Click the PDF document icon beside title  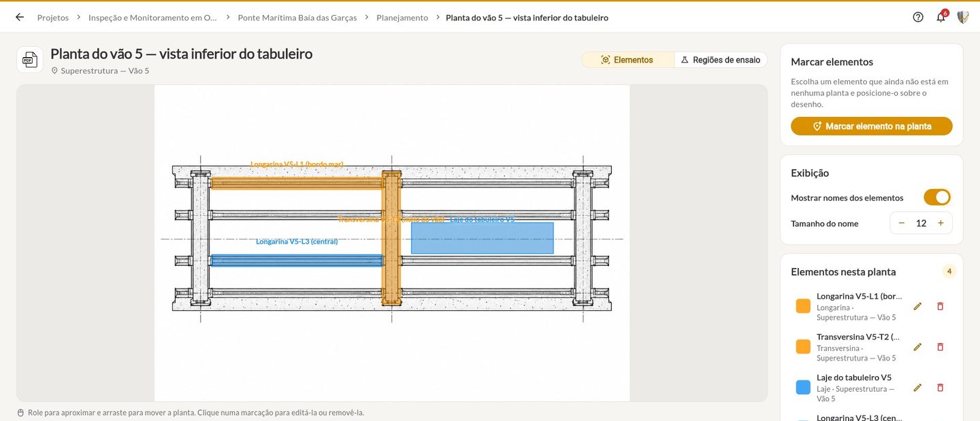[x=30, y=60]
